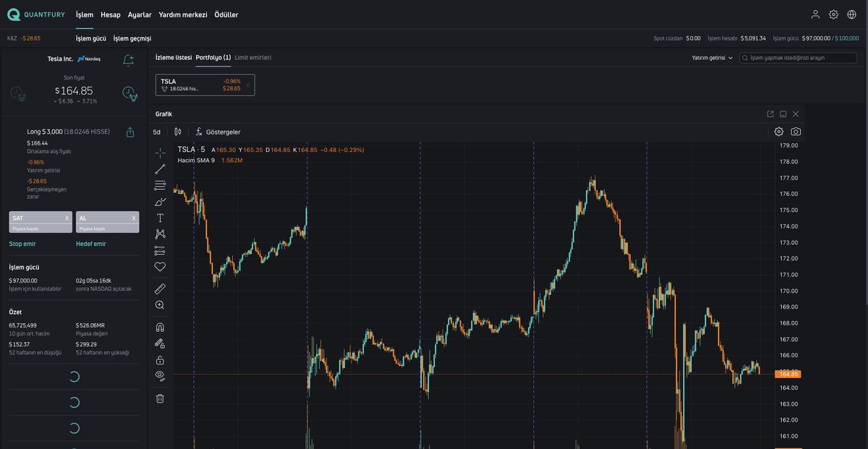Open the user profile icon
The width and height of the screenshot is (868, 449).
click(815, 14)
